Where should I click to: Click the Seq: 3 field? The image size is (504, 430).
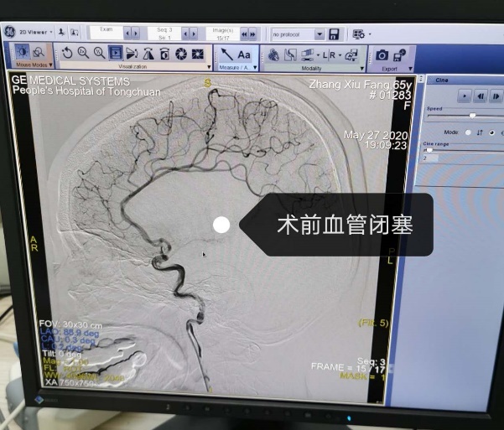point(164,33)
